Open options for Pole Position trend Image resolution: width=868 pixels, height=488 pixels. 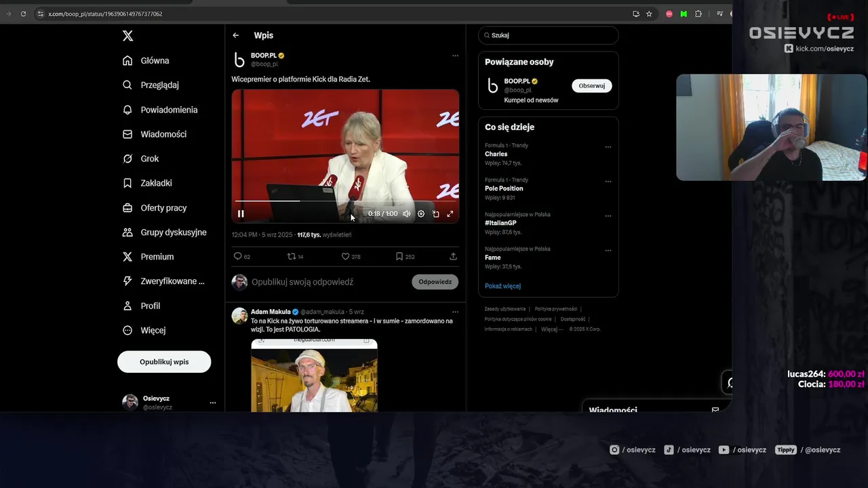(608, 182)
